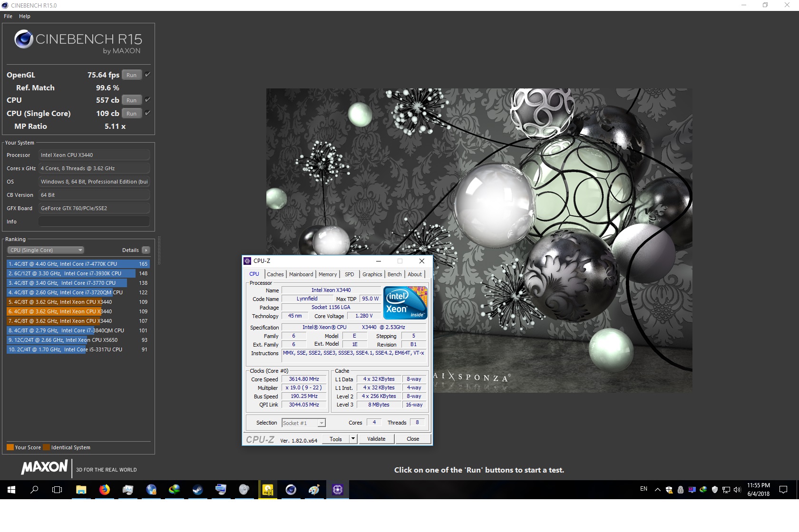Switch to the About tab in CPU-Z
The image size is (799, 532).
pyautogui.click(x=415, y=274)
